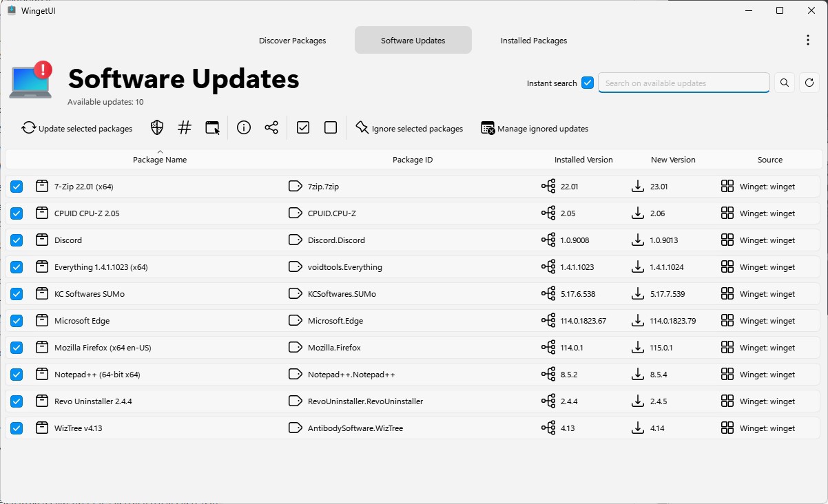Screen dimensions: 828x504
Task: Click the administrator shield icon in toolbar
Action: (x=157, y=127)
